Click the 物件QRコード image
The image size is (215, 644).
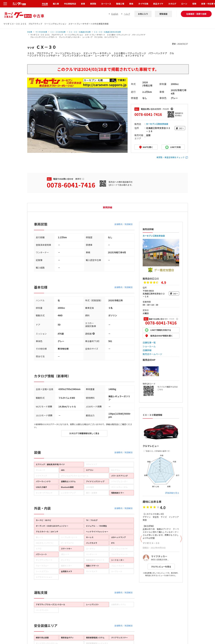click(148, 391)
